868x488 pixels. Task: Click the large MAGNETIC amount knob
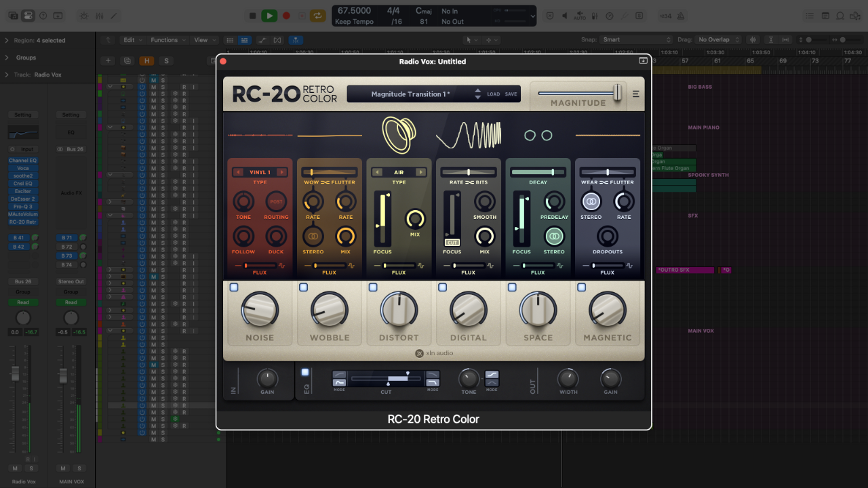tap(608, 310)
